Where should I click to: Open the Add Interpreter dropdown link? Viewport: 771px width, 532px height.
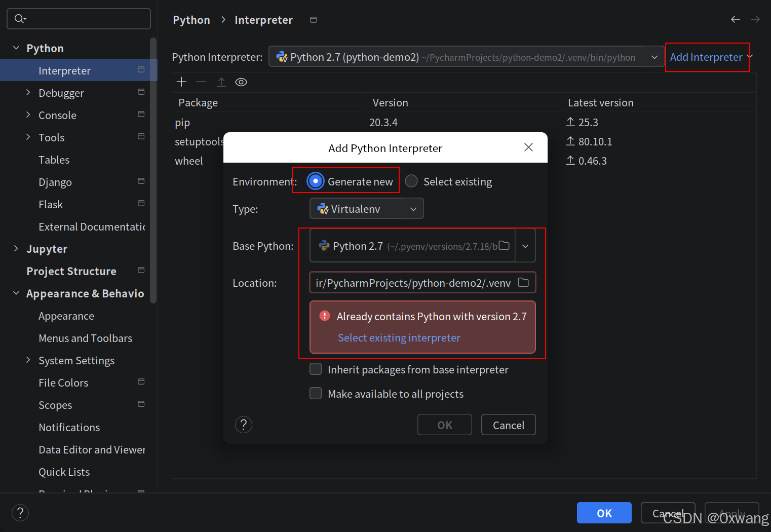pos(711,57)
